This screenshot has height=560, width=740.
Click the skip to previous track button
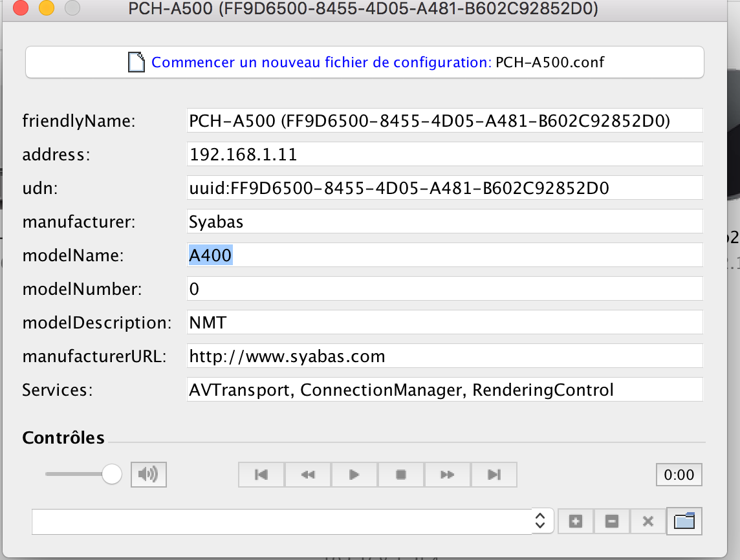tap(261, 475)
